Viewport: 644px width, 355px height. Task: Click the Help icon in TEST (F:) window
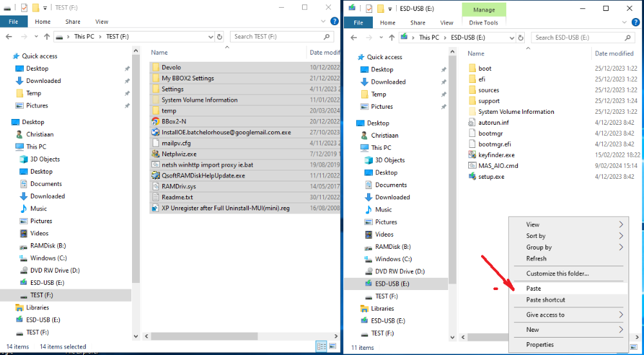click(333, 22)
